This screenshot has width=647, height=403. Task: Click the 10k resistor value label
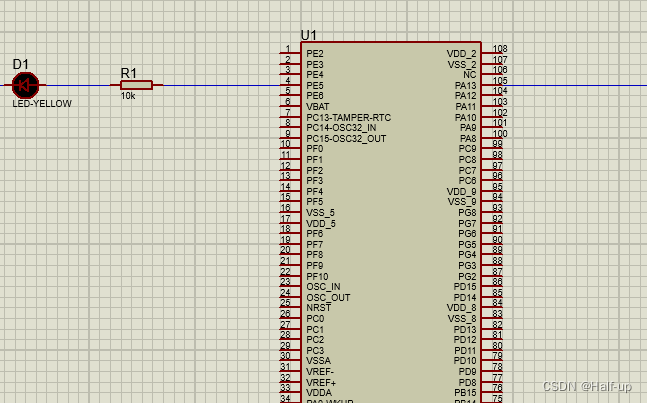click(x=128, y=96)
